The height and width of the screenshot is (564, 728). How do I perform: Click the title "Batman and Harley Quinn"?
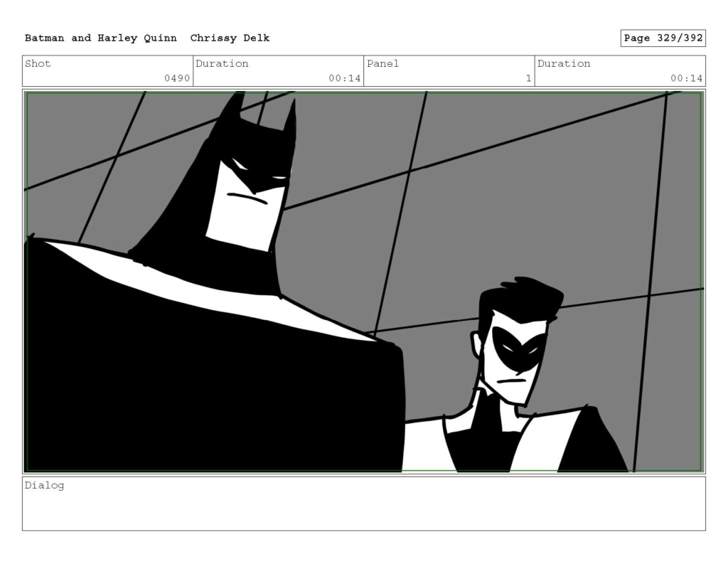pos(101,38)
